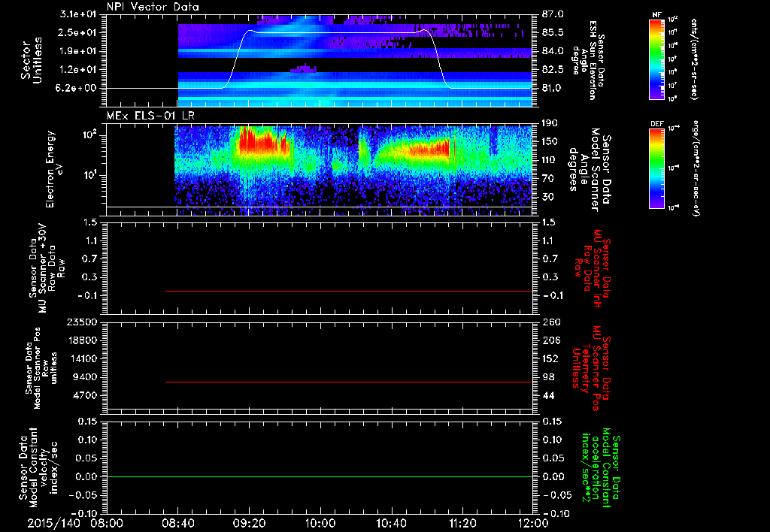Click the "Model Scanner Angle degrees" axis title
This screenshot has height=532, width=770.
pos(590,169)
